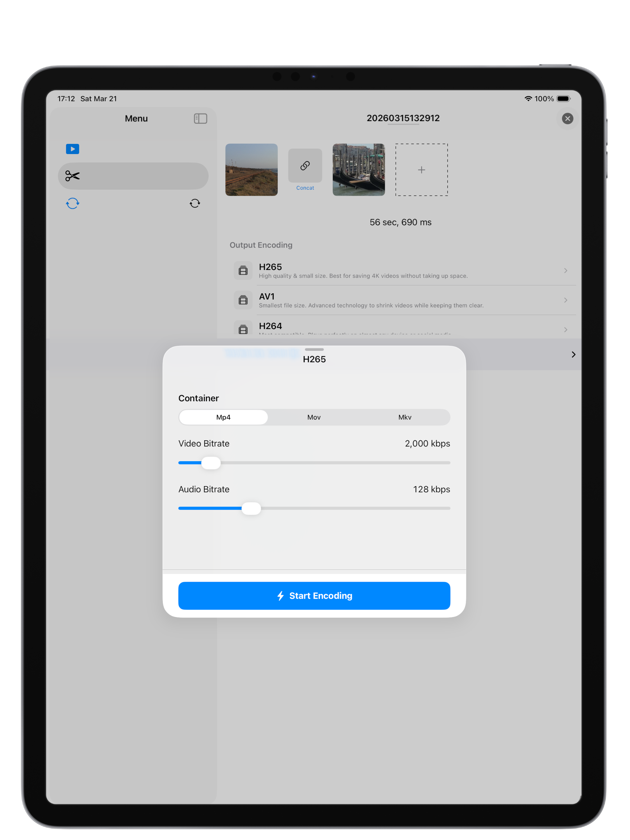
Task: Click the battery status icon
Action: pos(564,99)
